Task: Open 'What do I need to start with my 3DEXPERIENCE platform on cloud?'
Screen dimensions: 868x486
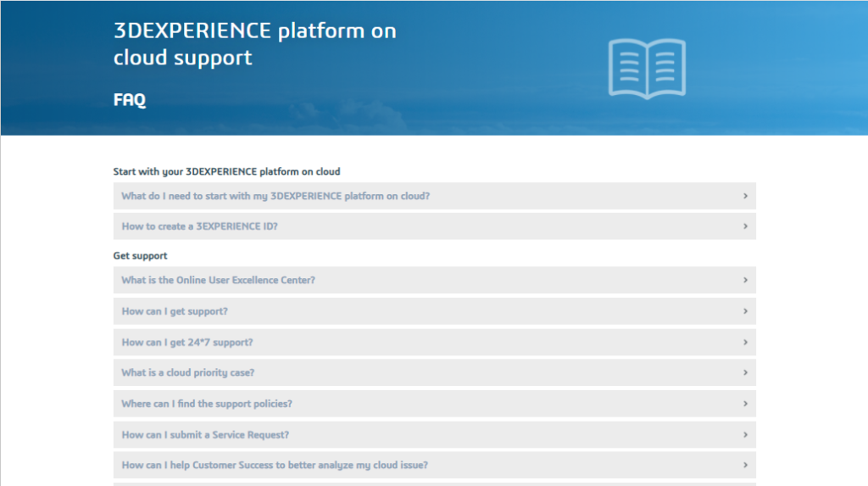Action: coord(435,196)
